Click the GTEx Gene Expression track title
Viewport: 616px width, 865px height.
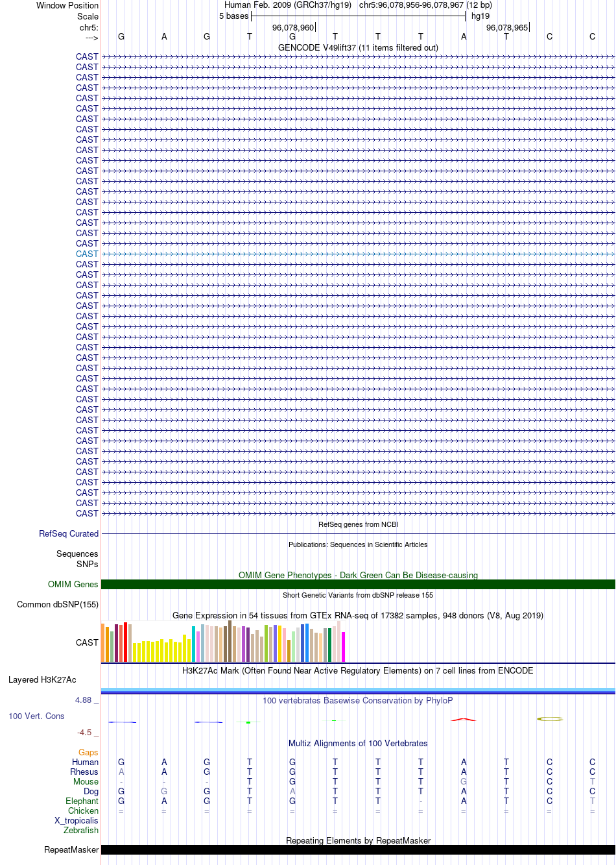pos(358,615)
